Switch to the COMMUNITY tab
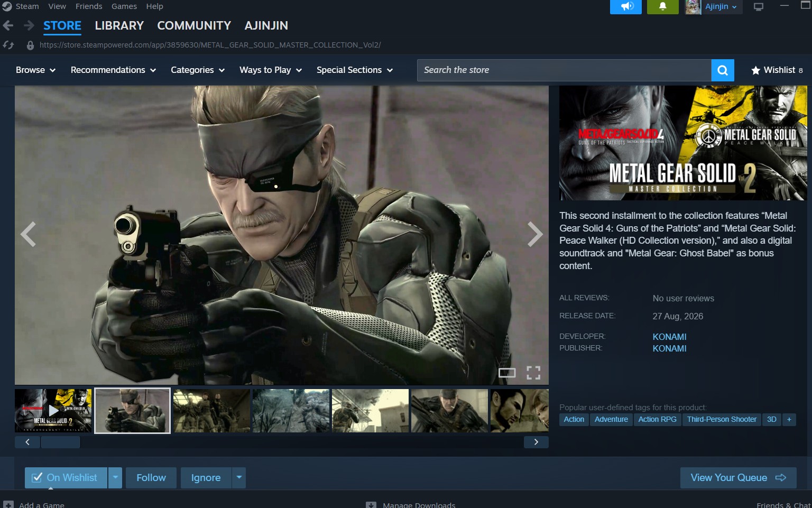This screenshot has height=508, width=812. [194, 26]
